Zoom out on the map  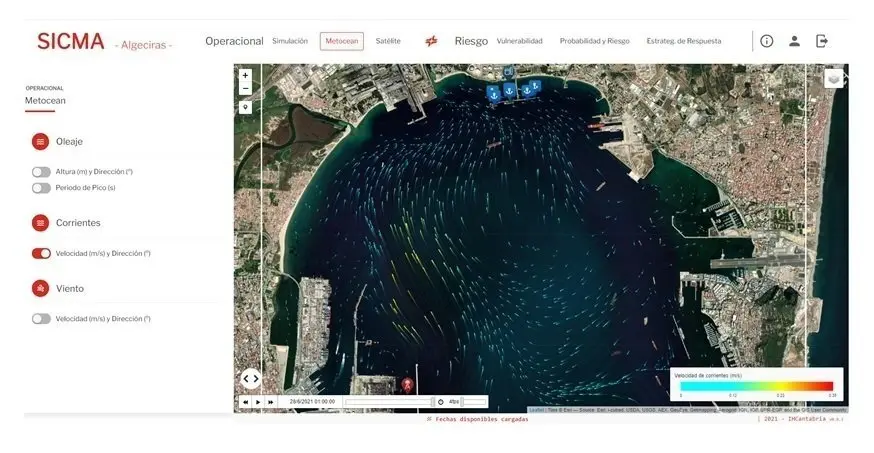(245, 88)
